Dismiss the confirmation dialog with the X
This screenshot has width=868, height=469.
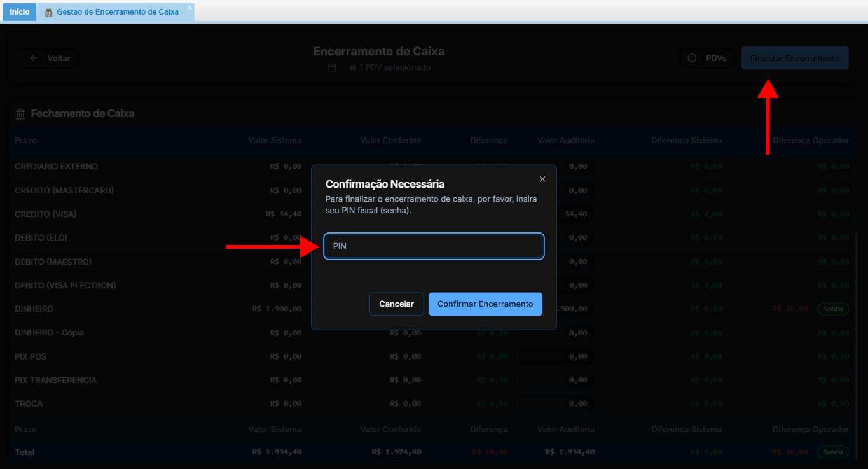click(x=542, y=179)
